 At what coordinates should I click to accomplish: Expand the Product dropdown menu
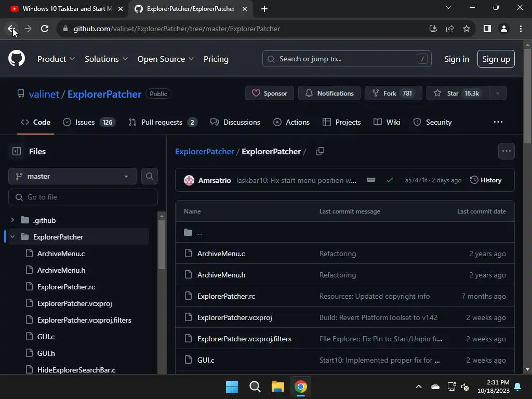pyautogui.click(x=56, y=59)
